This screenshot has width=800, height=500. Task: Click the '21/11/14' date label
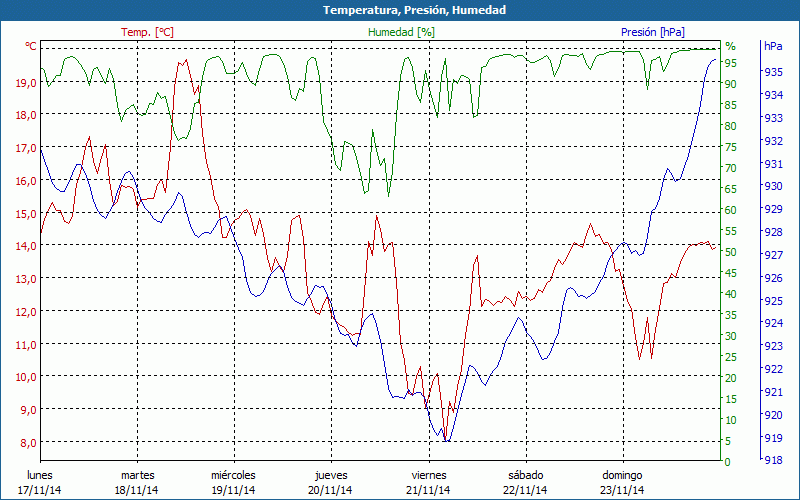coord(429,490)
